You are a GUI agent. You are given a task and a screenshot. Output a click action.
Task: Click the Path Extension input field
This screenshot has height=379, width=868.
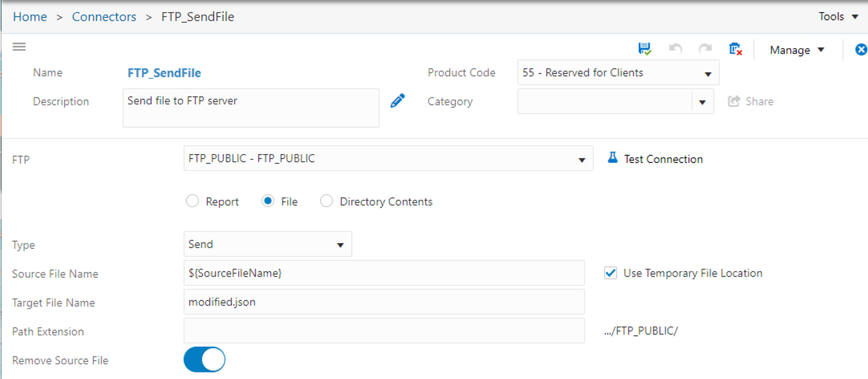383,331
